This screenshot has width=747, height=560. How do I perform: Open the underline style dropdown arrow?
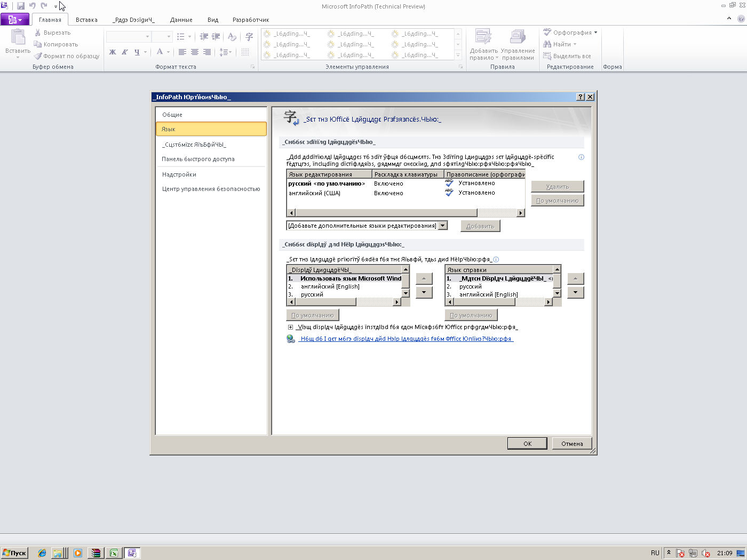(145, 52)
